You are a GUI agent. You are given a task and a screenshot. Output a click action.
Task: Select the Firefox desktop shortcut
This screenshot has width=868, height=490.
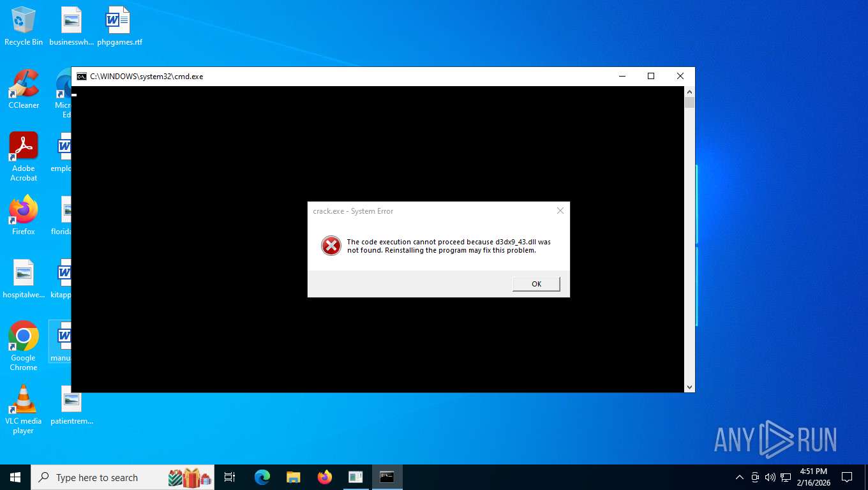coord(24,215)
